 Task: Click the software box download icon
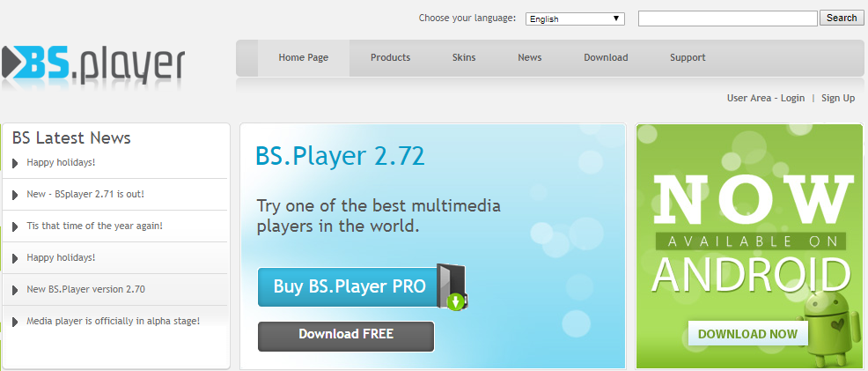tap(452, 286)
